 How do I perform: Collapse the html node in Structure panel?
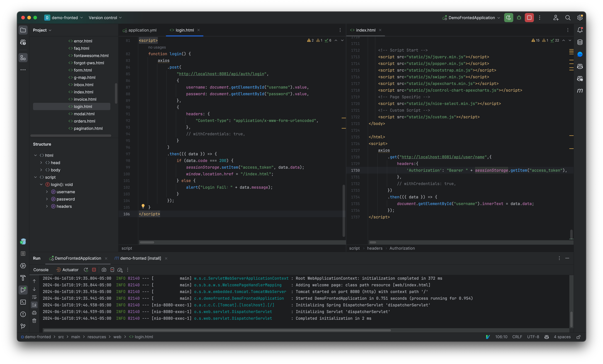[x=36, y=155]
